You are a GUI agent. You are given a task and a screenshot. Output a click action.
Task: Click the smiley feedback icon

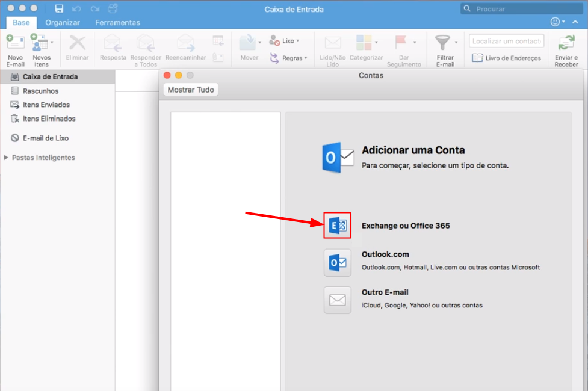(x=555, y=22)
